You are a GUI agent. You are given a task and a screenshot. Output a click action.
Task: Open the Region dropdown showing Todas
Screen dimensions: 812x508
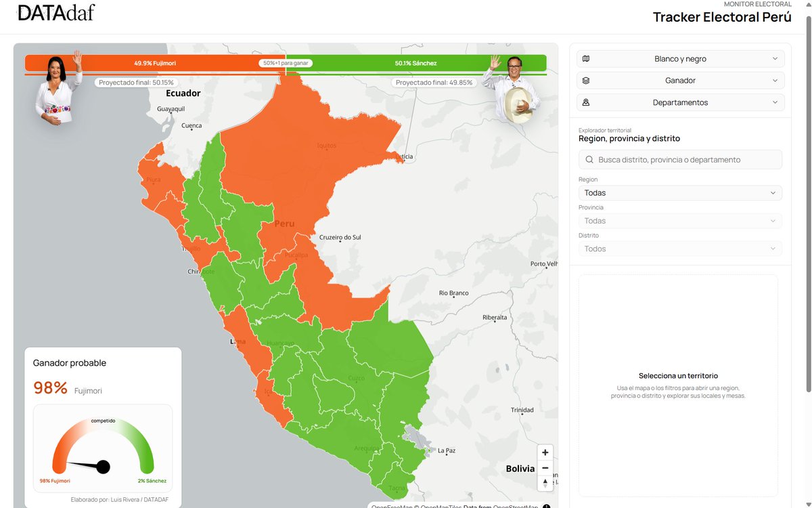coord(680,193)
